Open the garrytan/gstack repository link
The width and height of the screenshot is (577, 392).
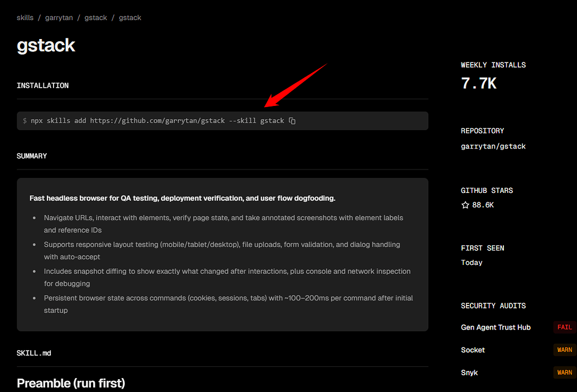(493, 147)
